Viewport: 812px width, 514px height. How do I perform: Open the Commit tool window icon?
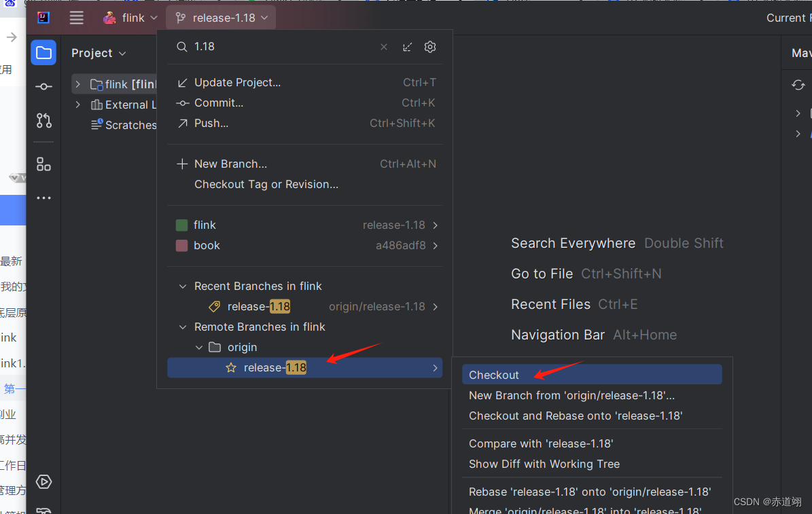[43, 86]
